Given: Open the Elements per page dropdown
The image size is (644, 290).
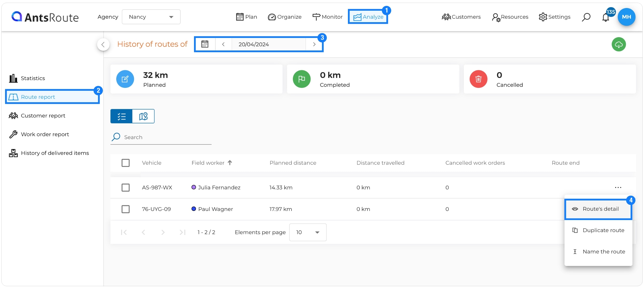Looking at the screenshot, I should coord(308,232).
